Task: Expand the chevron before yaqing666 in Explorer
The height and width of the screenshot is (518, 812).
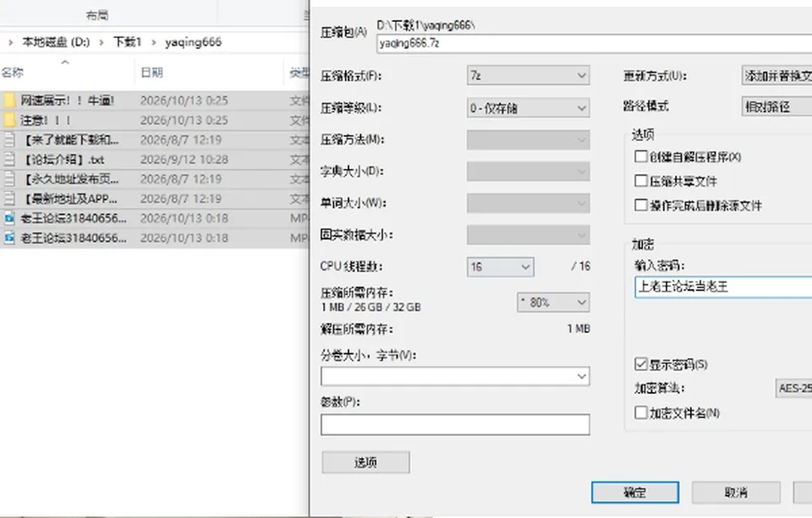Action: [x=154, y=42]
